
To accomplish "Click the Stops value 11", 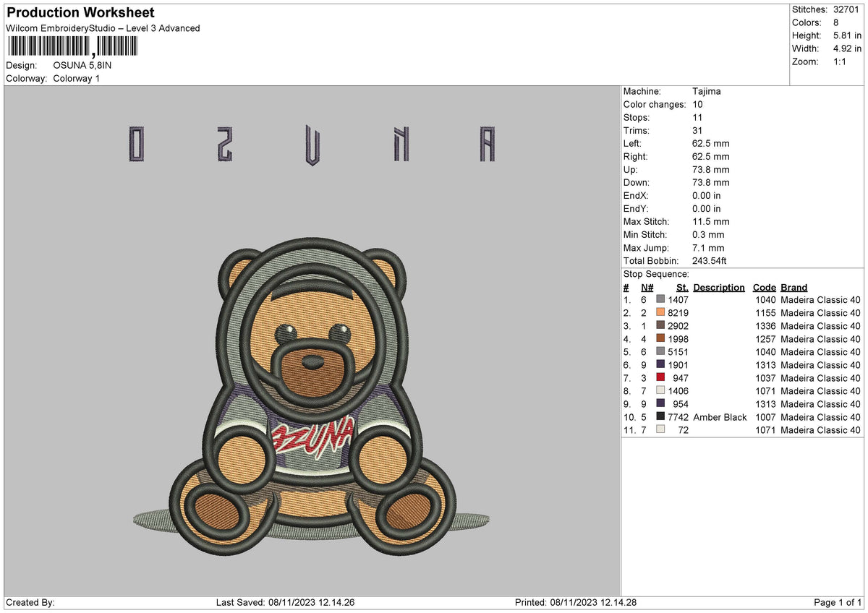I will tap(697, 117).
